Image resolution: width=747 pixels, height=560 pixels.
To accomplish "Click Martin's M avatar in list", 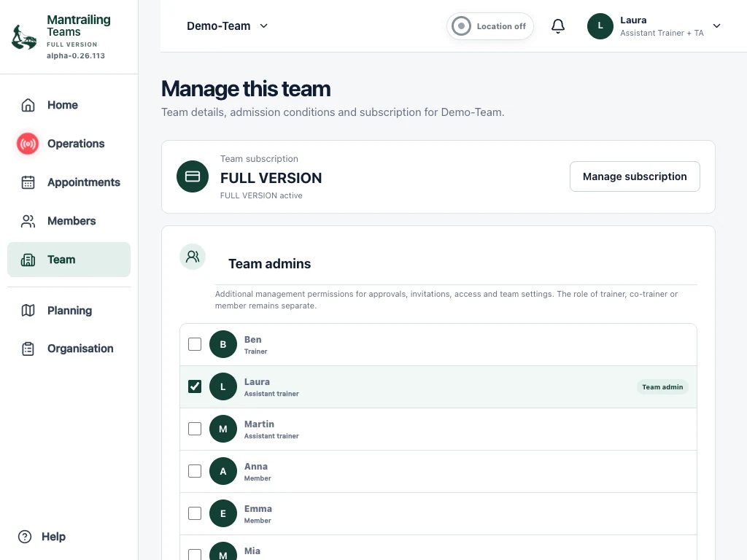I will 223,429.
